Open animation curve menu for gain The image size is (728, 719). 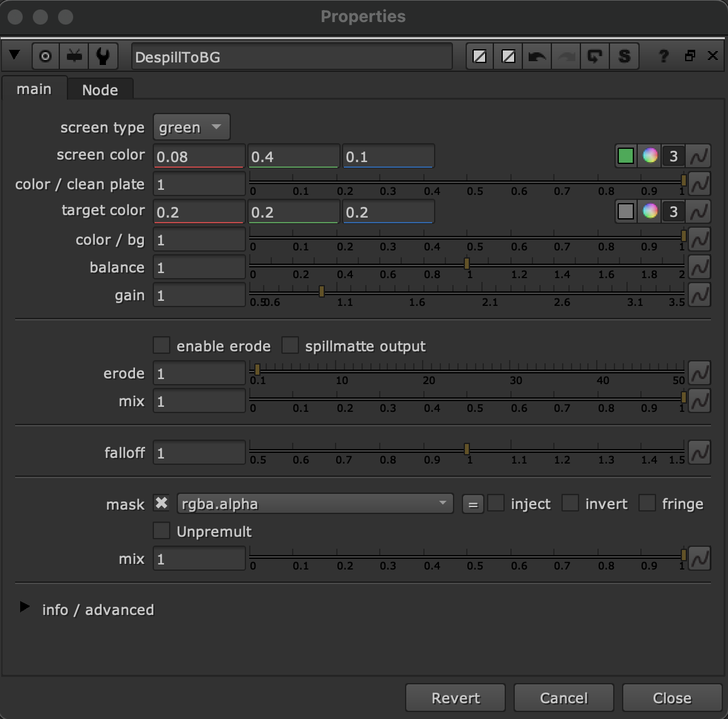tap(699, 295)
